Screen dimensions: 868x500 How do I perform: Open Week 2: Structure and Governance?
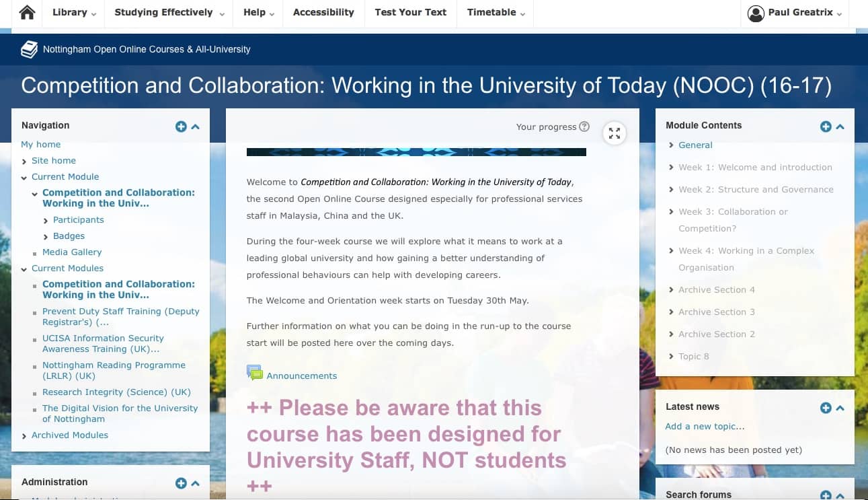point(756,189)
